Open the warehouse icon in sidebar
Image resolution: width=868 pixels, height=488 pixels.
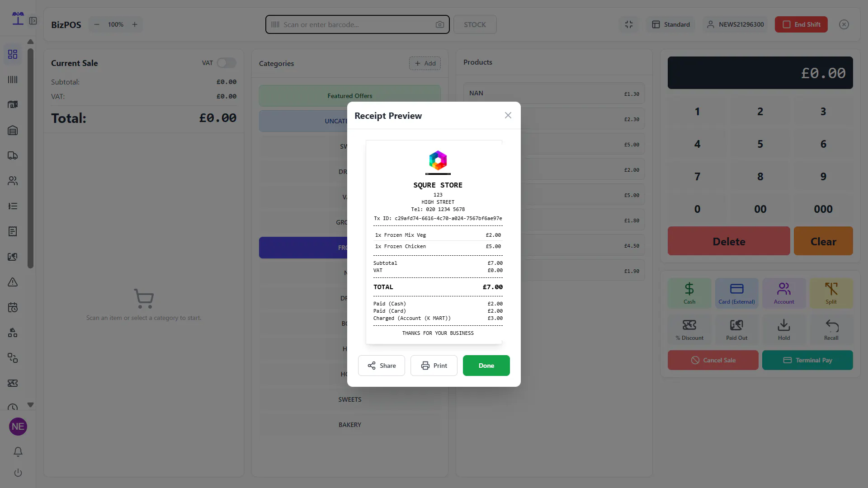pyautogui.click(x=13, y=130)
